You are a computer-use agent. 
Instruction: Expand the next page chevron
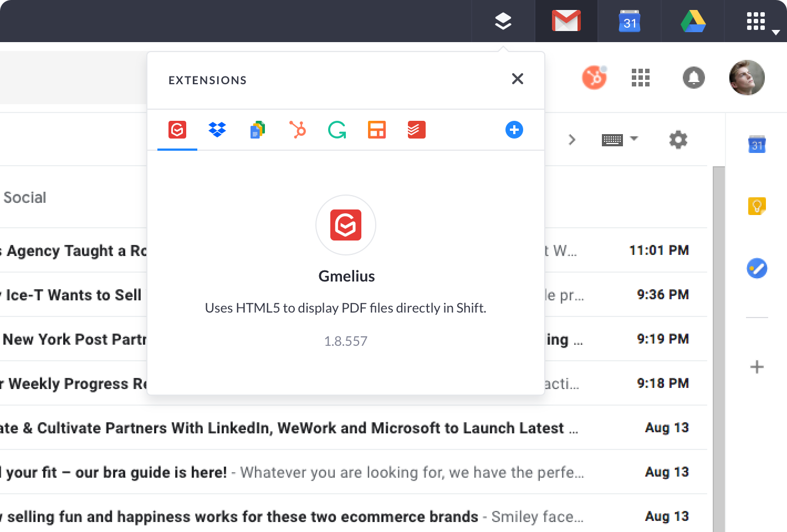[x=571, y=140]
